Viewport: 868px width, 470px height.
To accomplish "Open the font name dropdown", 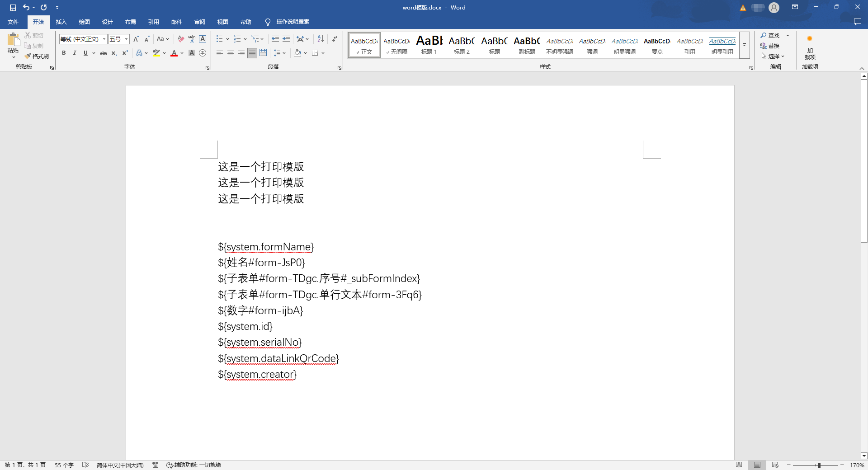I will pos(104,39).
